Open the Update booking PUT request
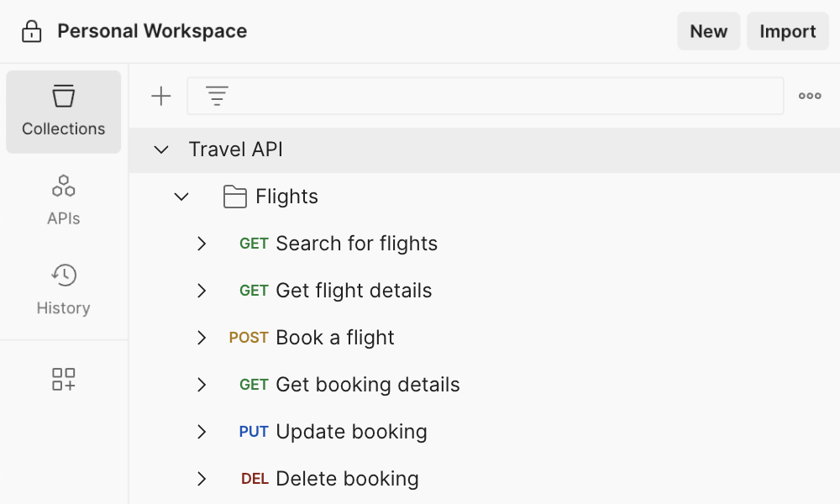Image resolution: width=840 pixels, height=504 pixels. click(351, 432)
